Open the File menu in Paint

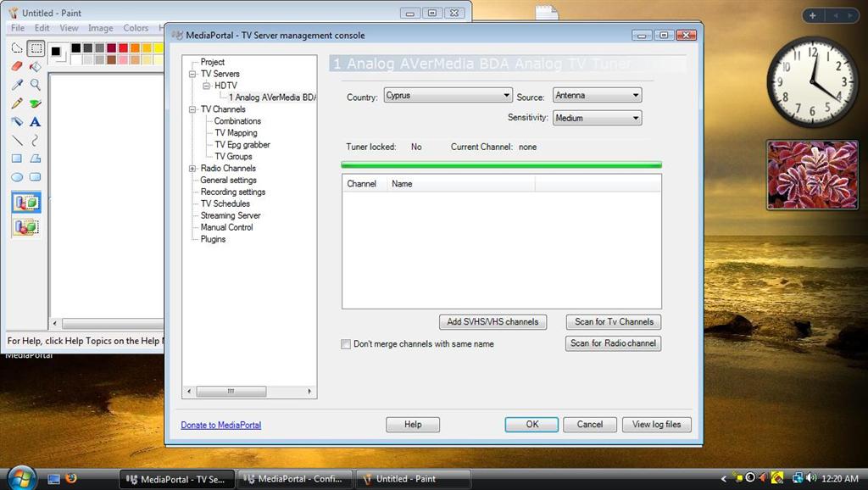click(x=18, y=28)
